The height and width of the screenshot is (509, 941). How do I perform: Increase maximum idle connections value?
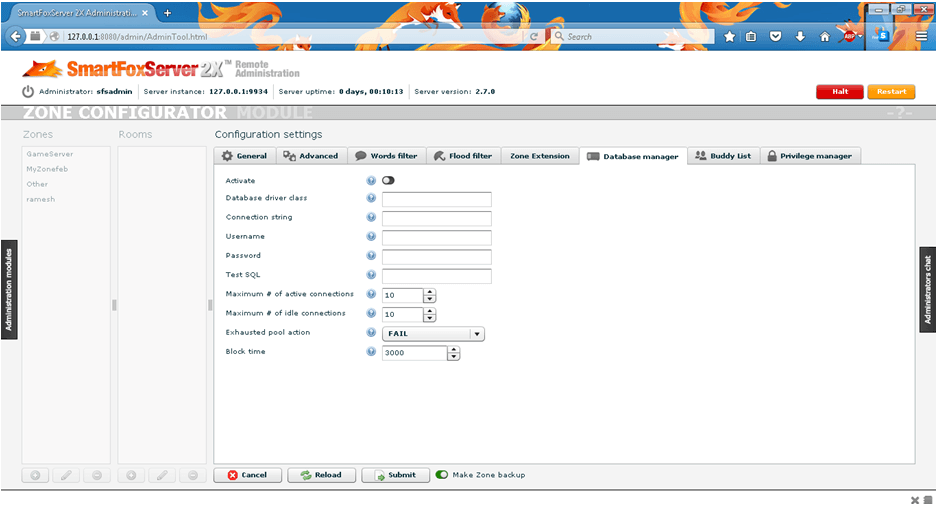click(x=429, y=312)
